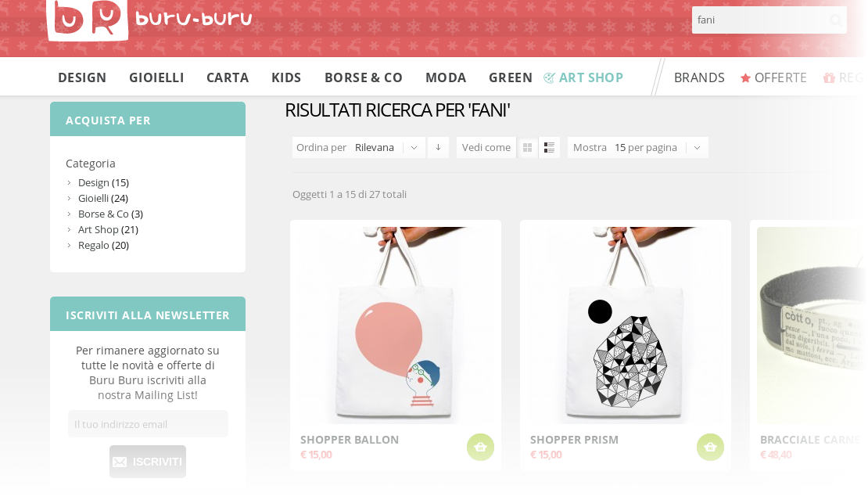Image resolution: width=868 pixels, height=500 pixels.
Task: Switch to list view icon
Action: click(x=549, y=147)
